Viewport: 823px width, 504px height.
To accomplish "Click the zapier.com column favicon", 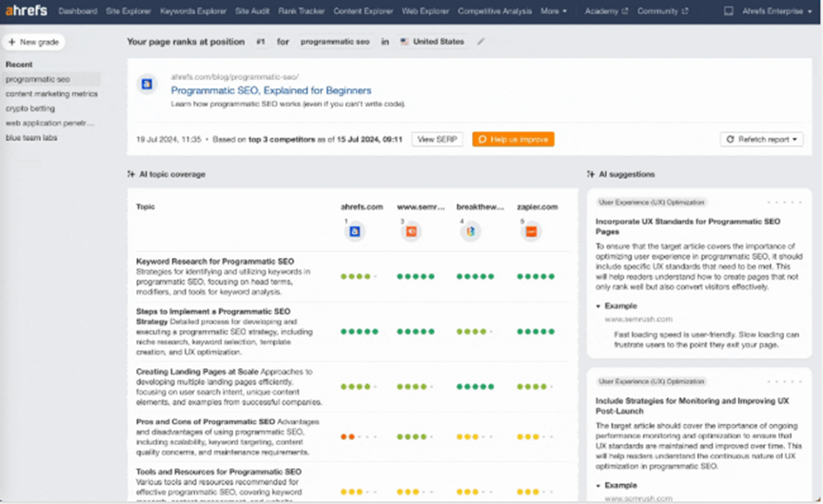I will point(531,231).
